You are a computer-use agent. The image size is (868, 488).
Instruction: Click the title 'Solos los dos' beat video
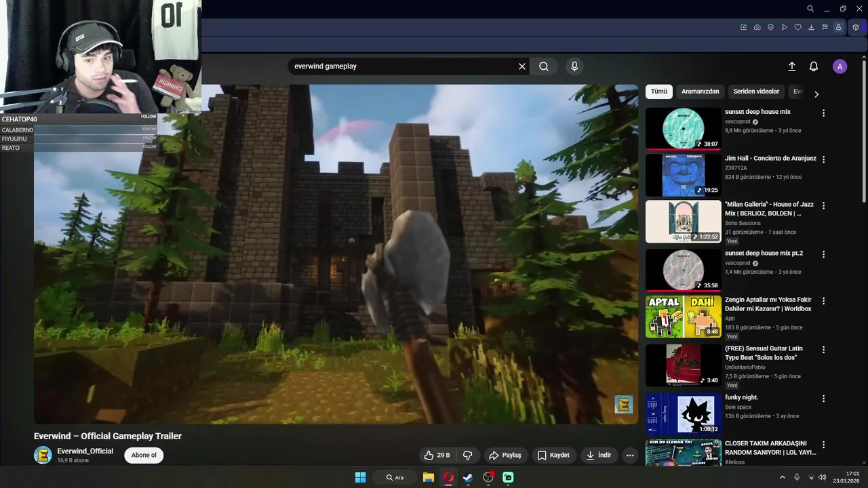coord(764,352)
